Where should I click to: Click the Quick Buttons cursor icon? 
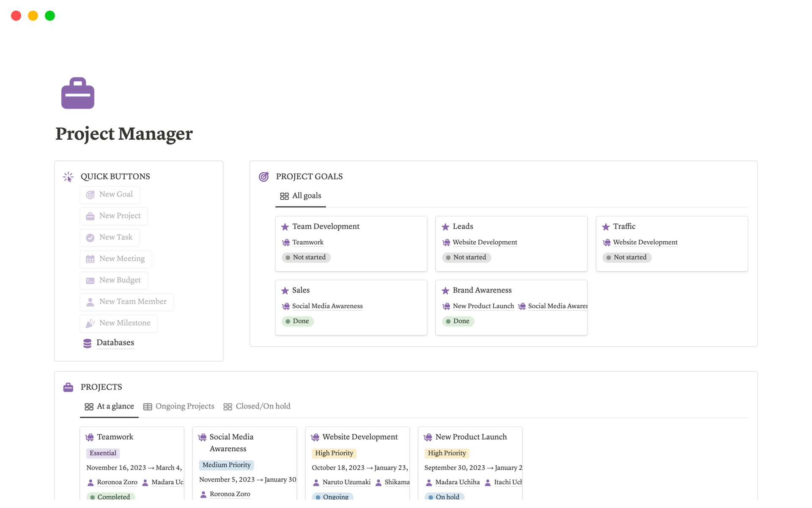tap(68, 177)
